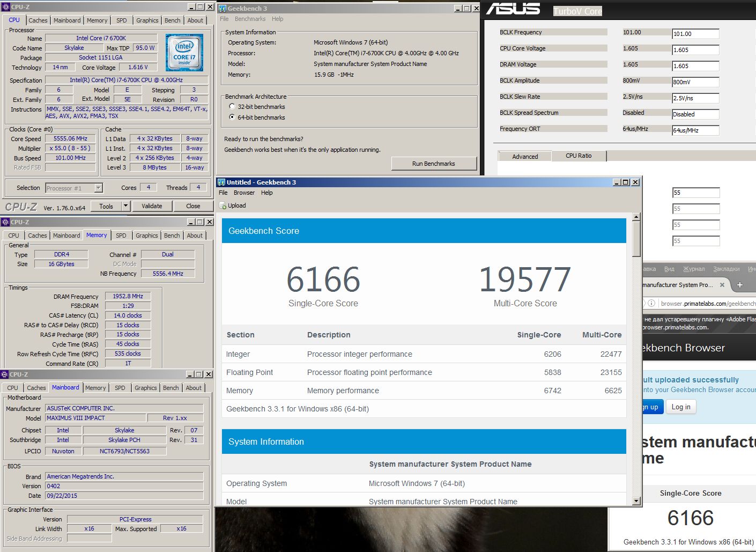Open SPD tab in top CPU-Z window
Image resolution: width=756 pixels, height=552 pixels.
(x=122, y=20)
